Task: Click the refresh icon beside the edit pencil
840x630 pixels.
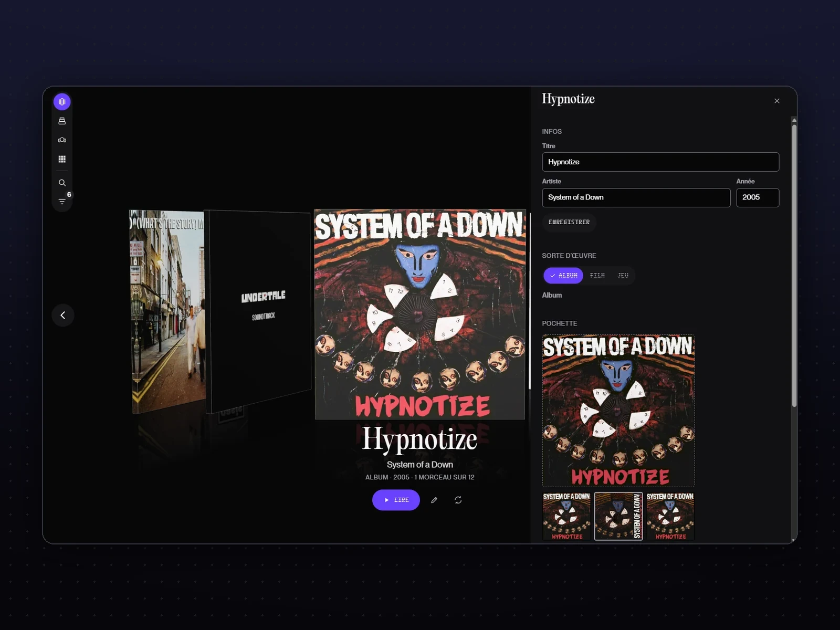Action: [458, 500]
